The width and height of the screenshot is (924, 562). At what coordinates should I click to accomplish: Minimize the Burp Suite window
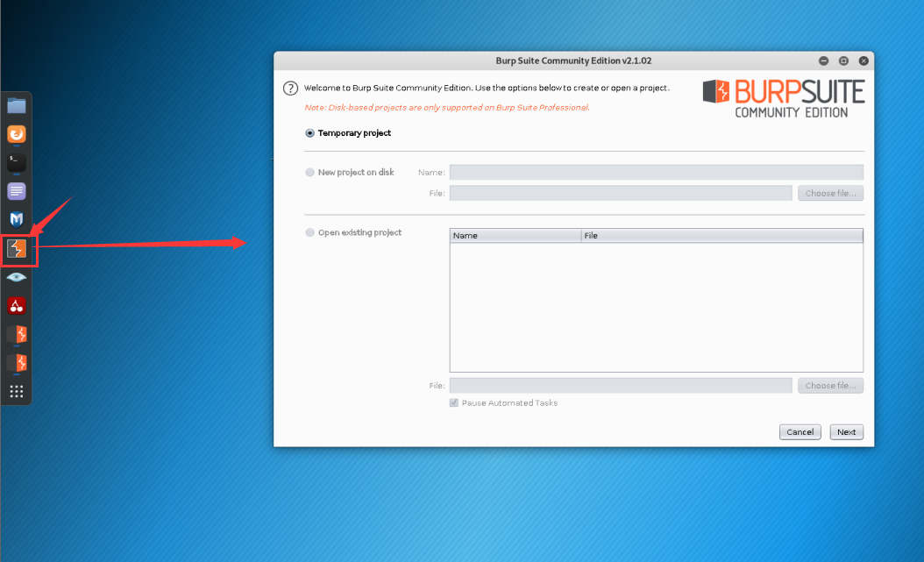click(824, 60)
